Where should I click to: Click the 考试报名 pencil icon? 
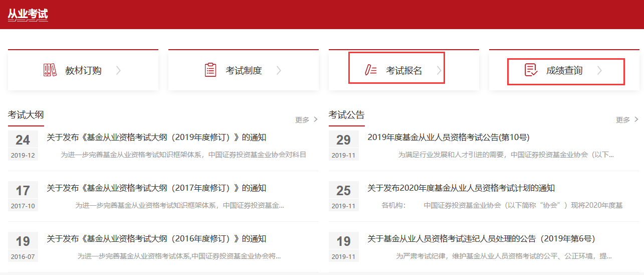coord(371,70)
